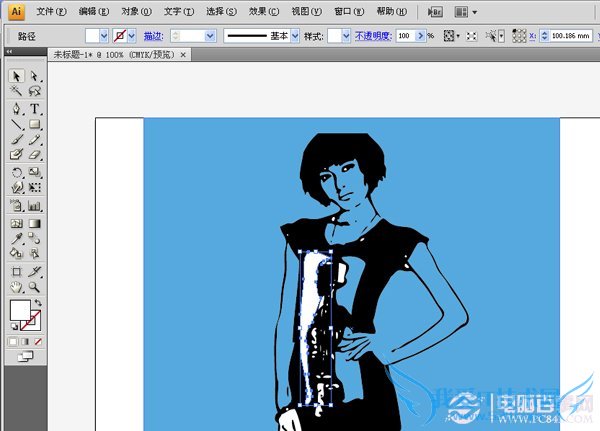Click the opacity value field showing 100
The width and height of the screenshot is (600, 431).
[x=406, y=36]
